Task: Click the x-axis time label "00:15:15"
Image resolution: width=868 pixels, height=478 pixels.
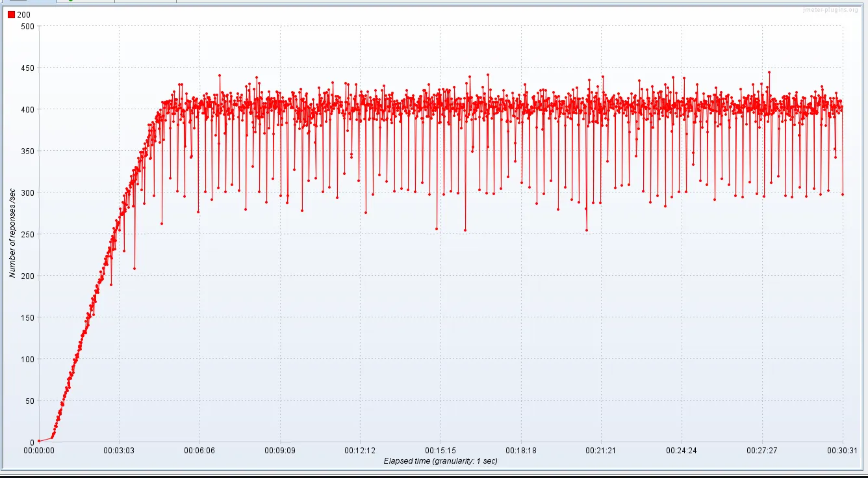Action: [x=440, y=451]
